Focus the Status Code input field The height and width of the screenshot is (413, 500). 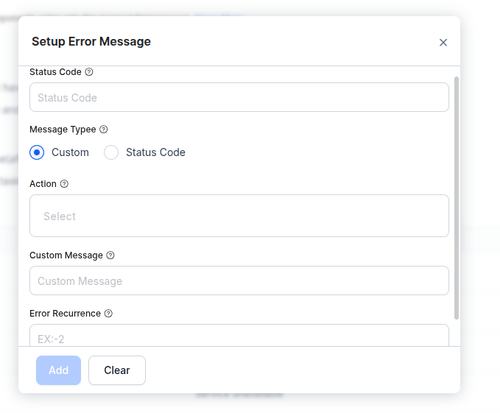[x=239, y=97]
